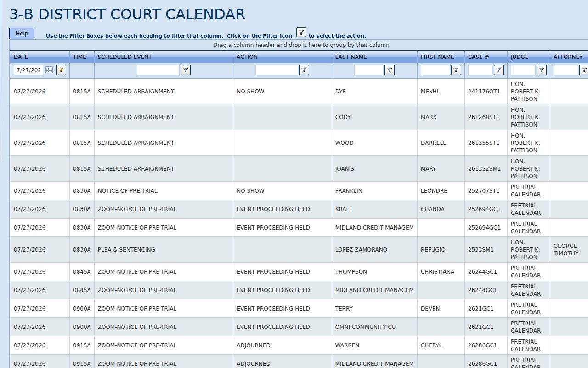Viewport: 588px width, 368px height.
Task: Select last name JOANIS cell
Action: pos(374,169)
